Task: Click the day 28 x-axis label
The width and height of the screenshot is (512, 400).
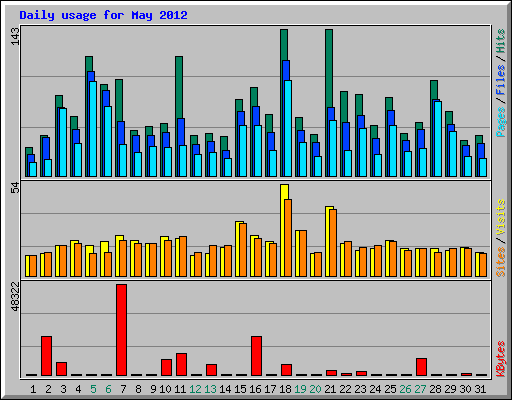Action: coord(435,389)
